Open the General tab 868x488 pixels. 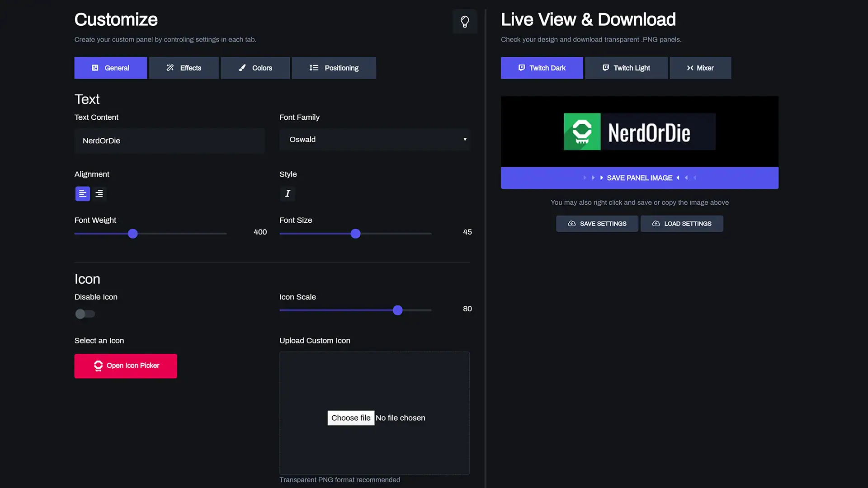coord(111,68)
